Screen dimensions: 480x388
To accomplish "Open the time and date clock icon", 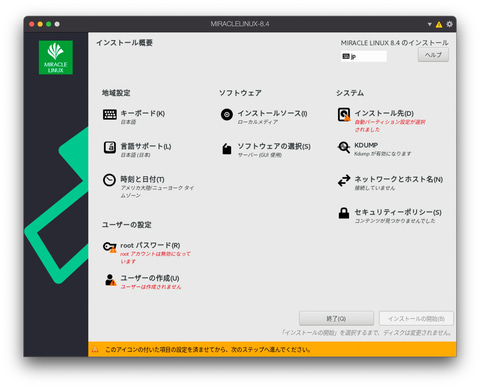I will 109,180.
